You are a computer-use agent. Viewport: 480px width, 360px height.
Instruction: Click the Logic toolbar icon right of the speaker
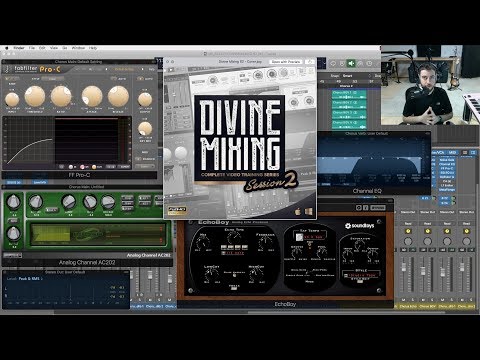click(360, 63)
